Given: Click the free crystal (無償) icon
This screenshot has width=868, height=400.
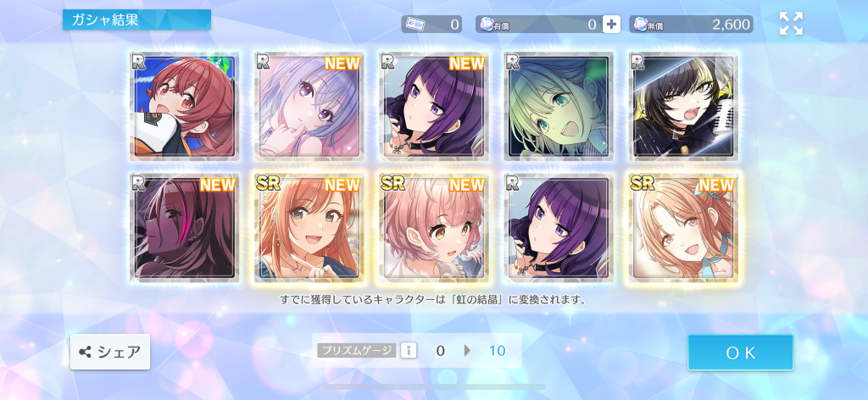Looking at the screenshot, I should (640, 24).
